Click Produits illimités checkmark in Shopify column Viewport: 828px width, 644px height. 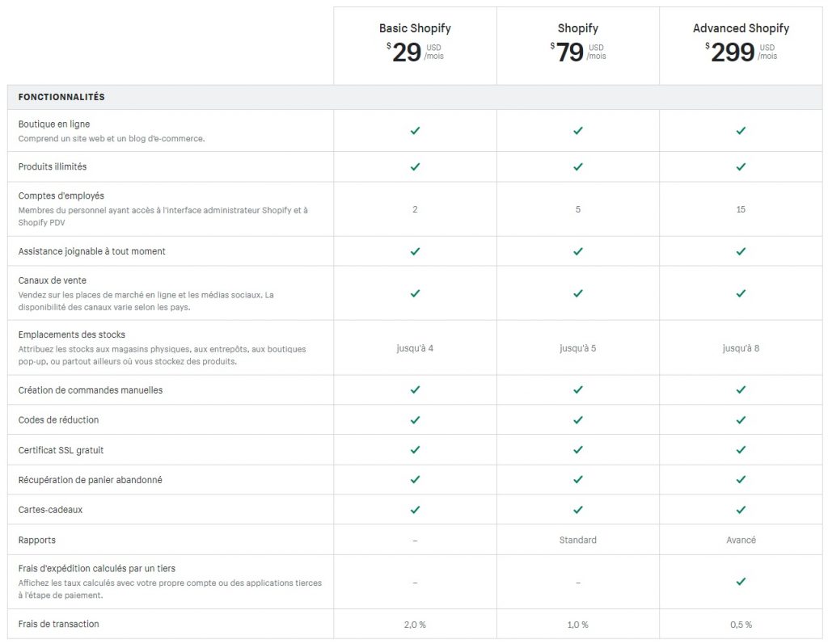pyautogui.click(x=577, y=166)
